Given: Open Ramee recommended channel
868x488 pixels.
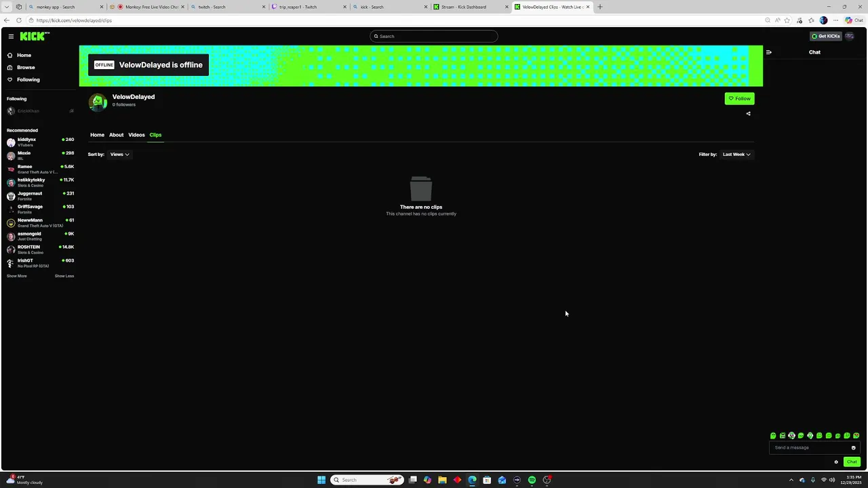Looking at the screenshot, I should (40, 169).
